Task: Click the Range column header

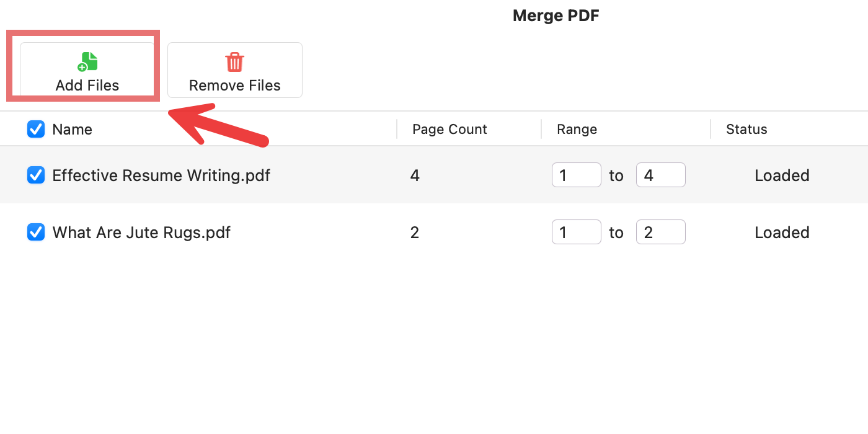Action: (x=577, y=130)
